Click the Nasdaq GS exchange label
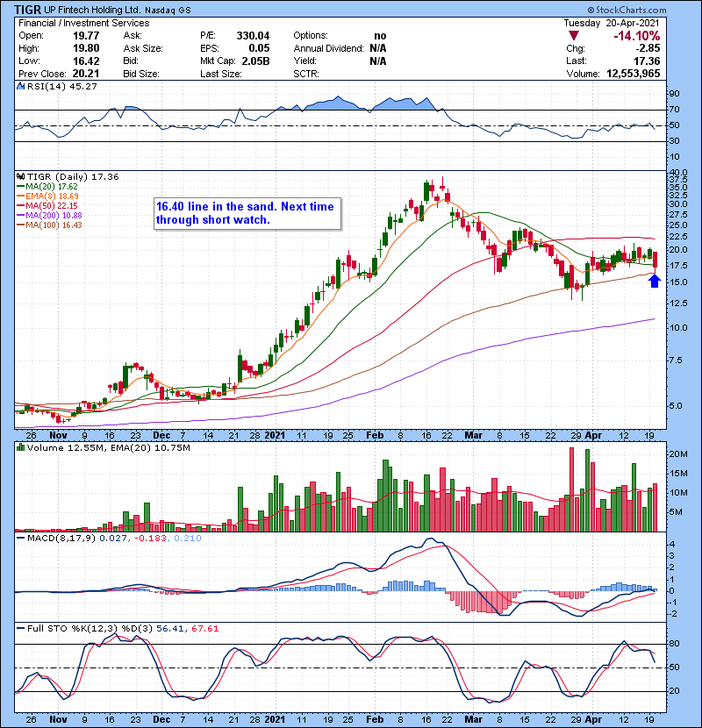Image resolution: width=702 pixels, height=728 pixels. [168, 11]
